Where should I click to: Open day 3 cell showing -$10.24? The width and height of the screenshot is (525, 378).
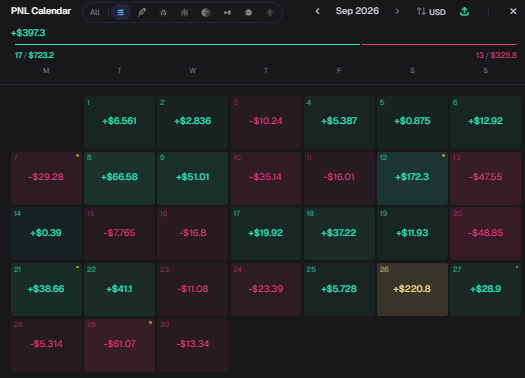point(266,123)
